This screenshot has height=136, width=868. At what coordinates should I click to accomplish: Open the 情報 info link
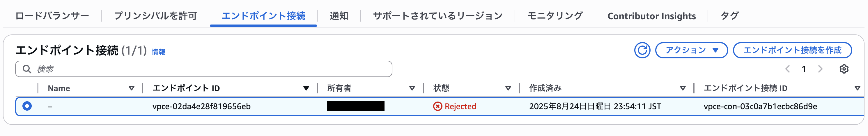(x=158, y=52)
